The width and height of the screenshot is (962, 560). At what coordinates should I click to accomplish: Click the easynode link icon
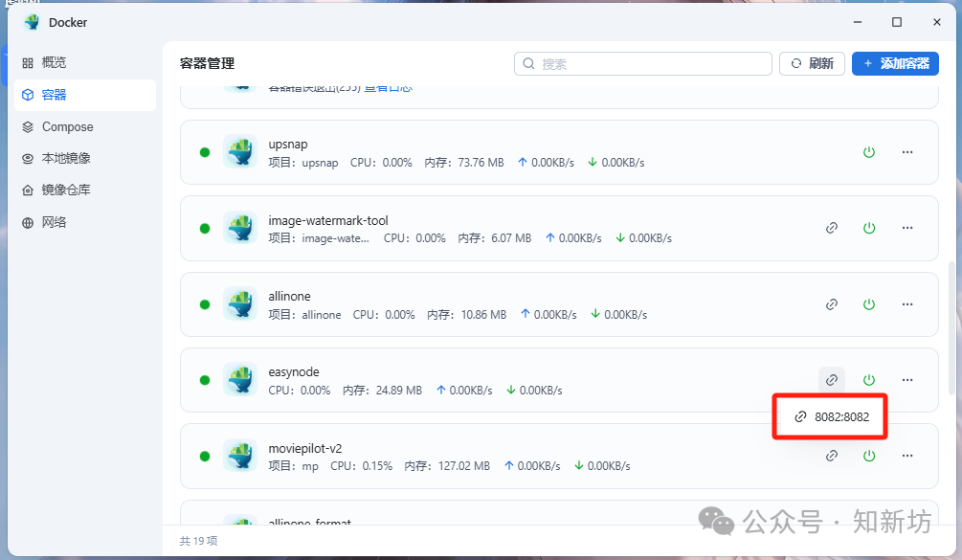tap(831, 380)
